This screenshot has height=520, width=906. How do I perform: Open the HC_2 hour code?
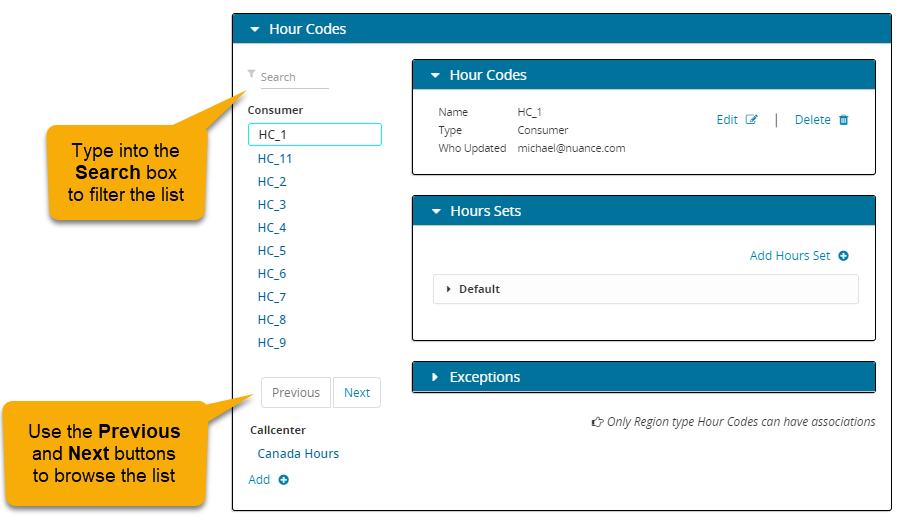[x=272, y=181]
